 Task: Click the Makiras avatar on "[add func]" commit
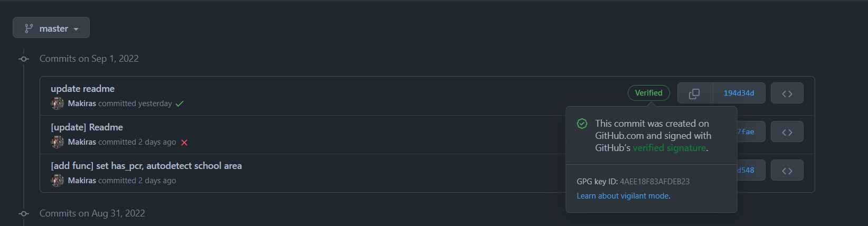point(57,181)
